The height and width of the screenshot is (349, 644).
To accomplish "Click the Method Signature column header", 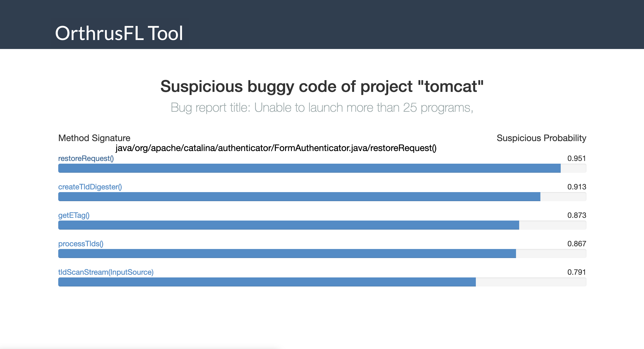I will (x=94, y=138).
